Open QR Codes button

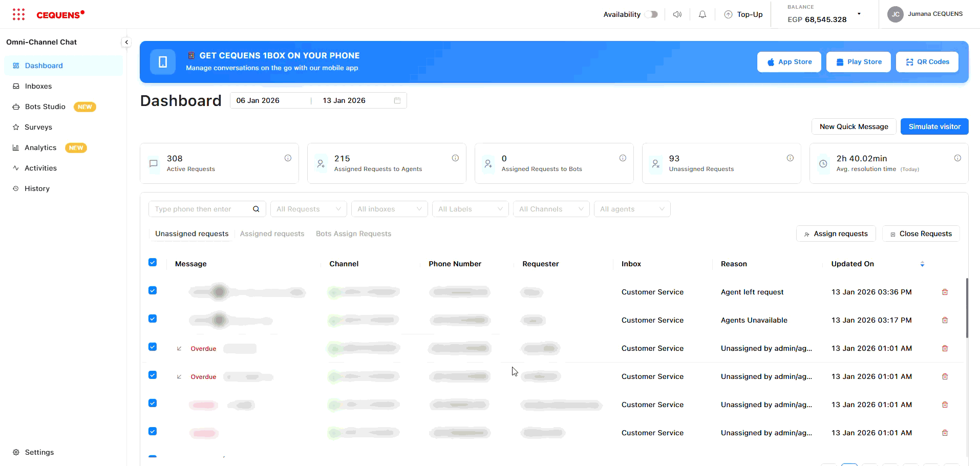pyautogui.click(x=927, y=62)
